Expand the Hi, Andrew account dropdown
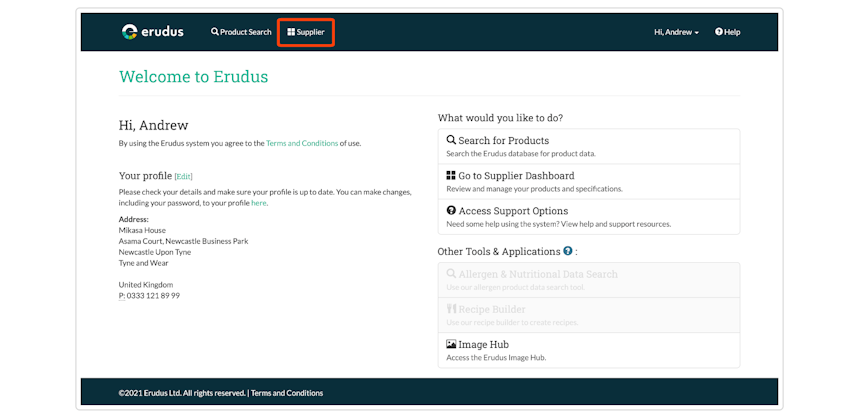This screenshot has height=412, width=858. click(x=676, y=32)
